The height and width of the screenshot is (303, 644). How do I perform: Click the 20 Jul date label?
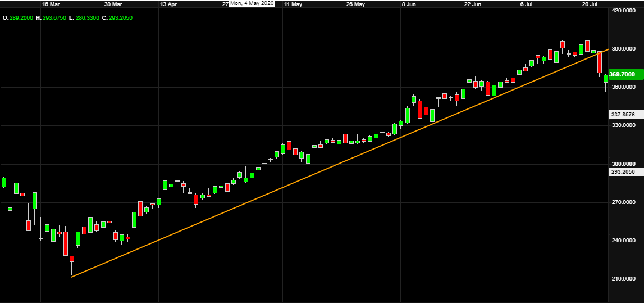point(588,4)
